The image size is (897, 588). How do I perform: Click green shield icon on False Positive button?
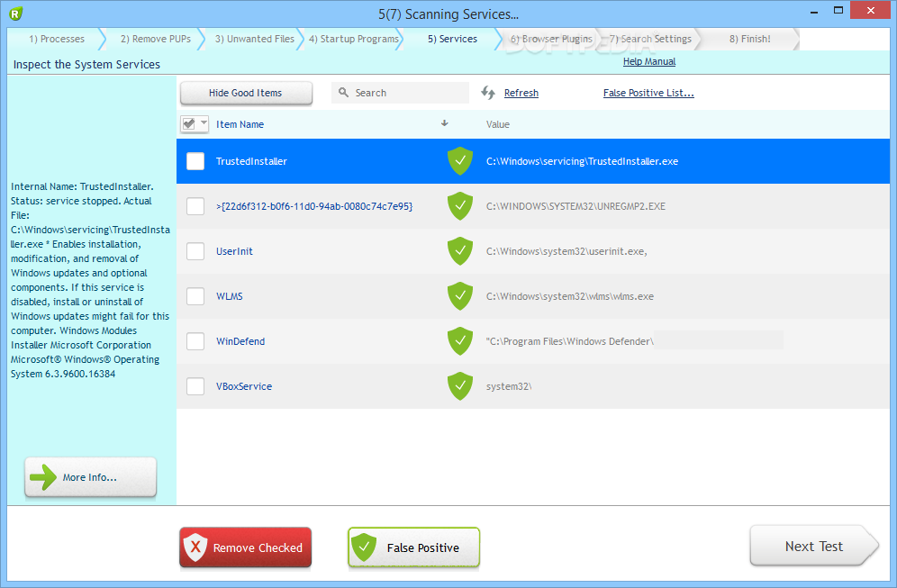(364, 547)
